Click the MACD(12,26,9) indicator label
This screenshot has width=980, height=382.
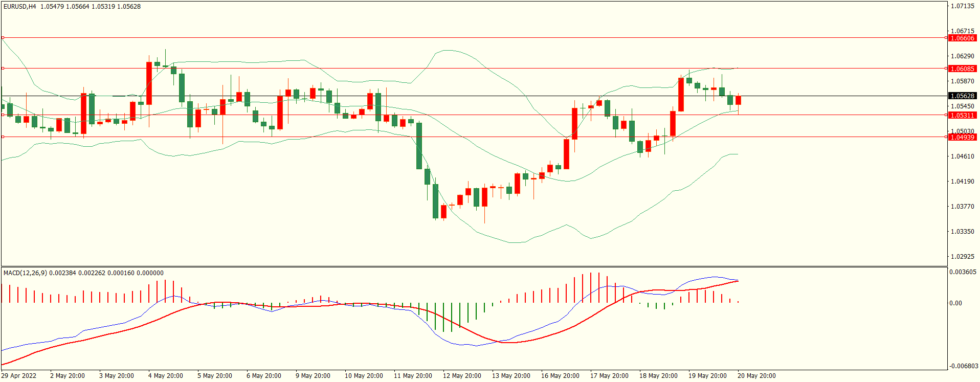pyautogui.click(x=25, y=273)
